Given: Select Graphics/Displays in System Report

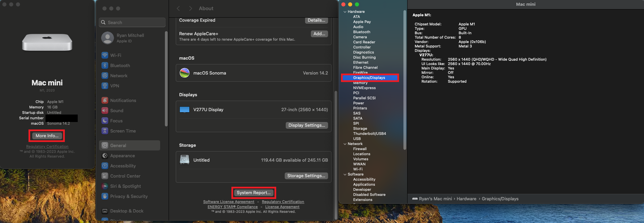Looking at the screenshot, I should (370, 78).
